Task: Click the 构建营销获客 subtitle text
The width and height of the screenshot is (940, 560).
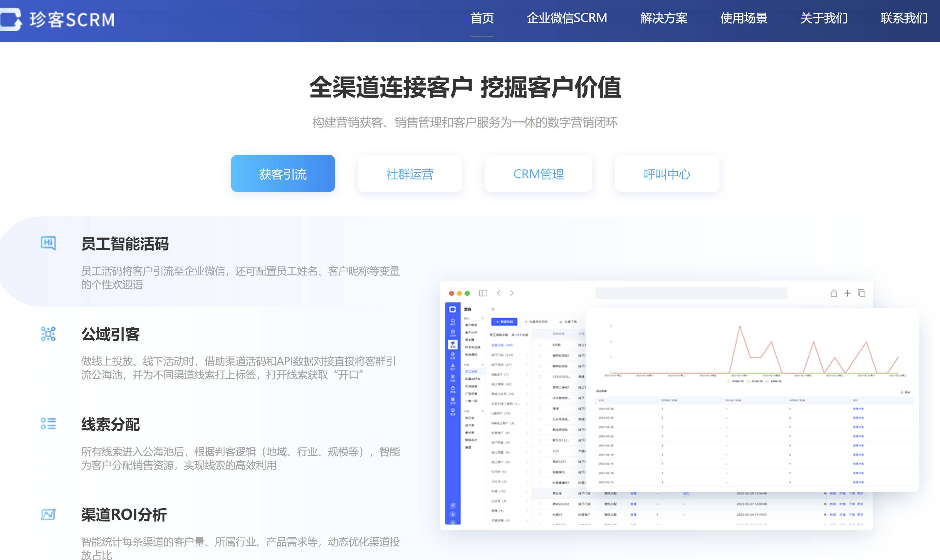Action: point(465,122)
